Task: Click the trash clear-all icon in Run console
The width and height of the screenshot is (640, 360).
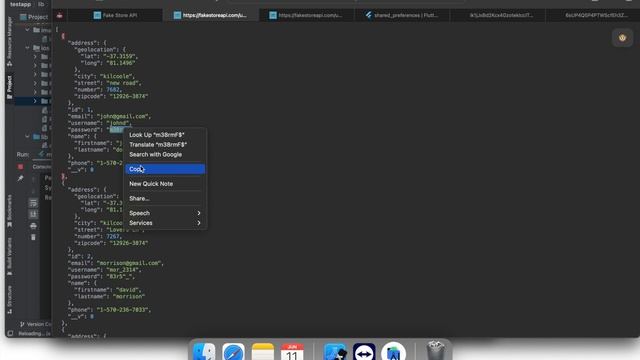Action: point(33,237)
